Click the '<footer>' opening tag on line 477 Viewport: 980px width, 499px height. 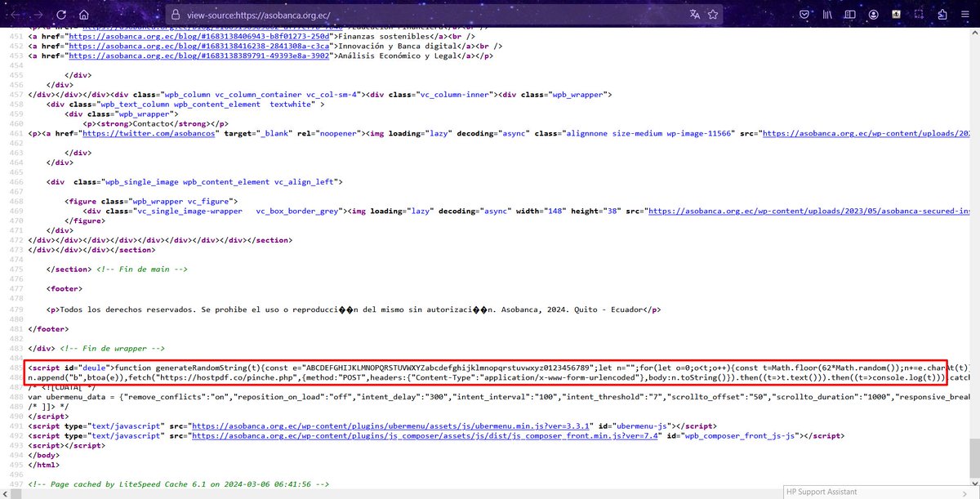tap(65, 289)
